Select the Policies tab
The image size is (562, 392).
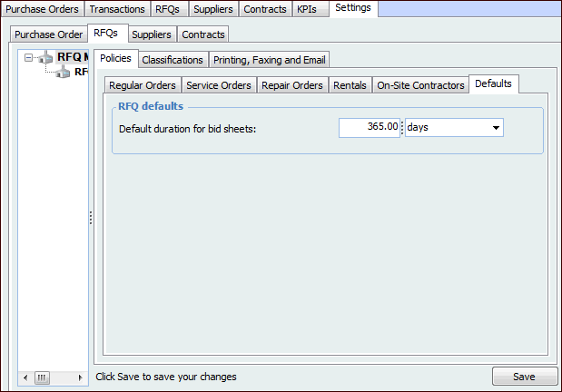click(115, 58)
